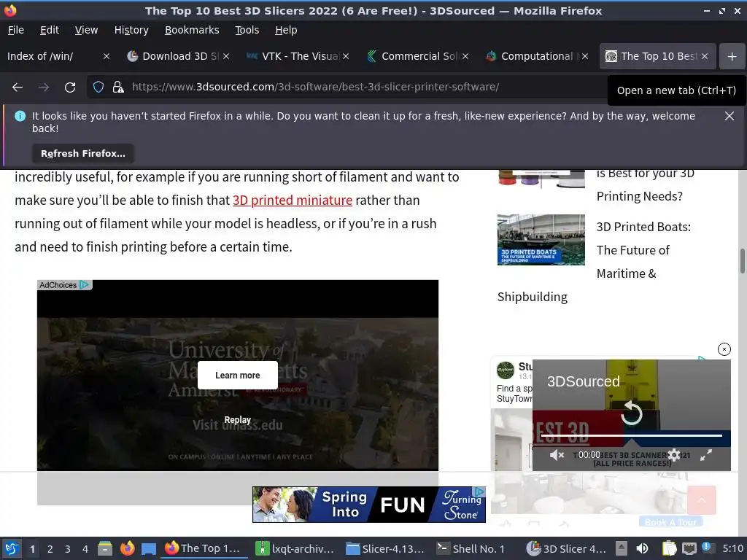Click Replay on the UMass video ad
The height and width of the screenshot is (560, 747).
(237, 419)
